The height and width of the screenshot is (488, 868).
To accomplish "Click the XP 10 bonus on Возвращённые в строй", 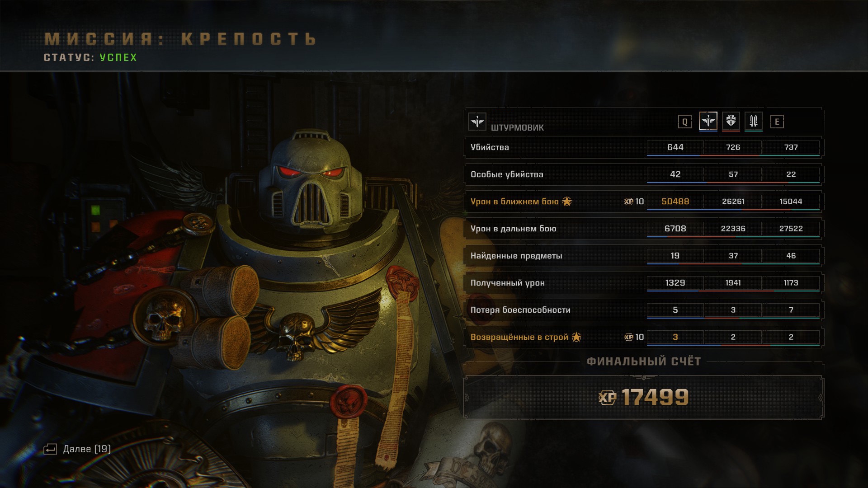I will tap(634, 337).
